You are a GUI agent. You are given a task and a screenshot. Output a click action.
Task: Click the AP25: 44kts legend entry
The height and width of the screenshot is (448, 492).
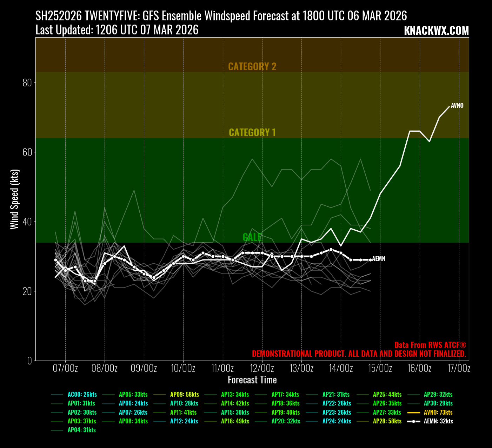(x=387, y=395)
